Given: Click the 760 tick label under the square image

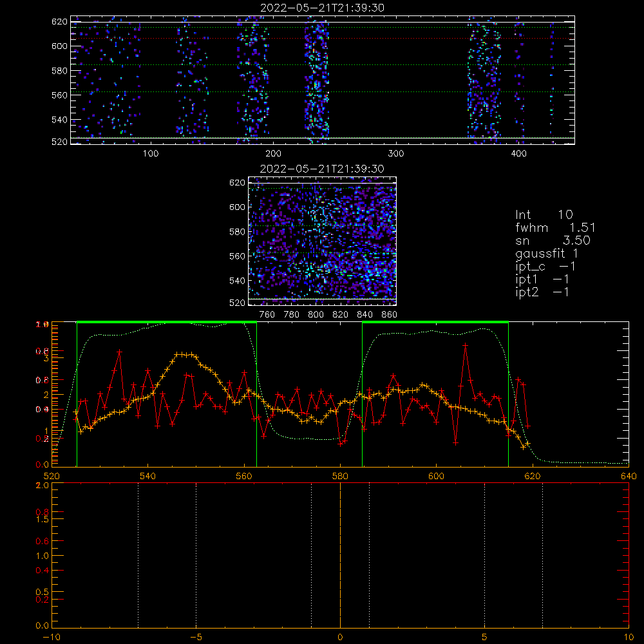Looking at the screenshot, I should (x=267, y=315).
